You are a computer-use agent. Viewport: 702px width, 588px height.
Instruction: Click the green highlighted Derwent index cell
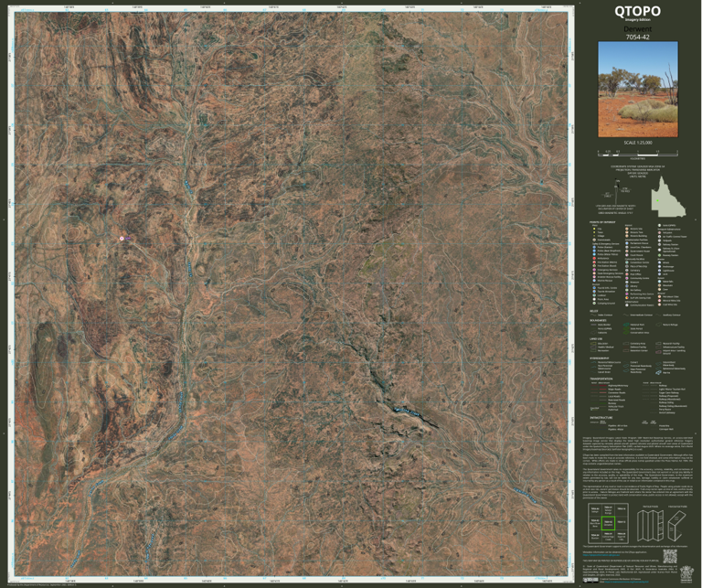(x=609, y=523)
